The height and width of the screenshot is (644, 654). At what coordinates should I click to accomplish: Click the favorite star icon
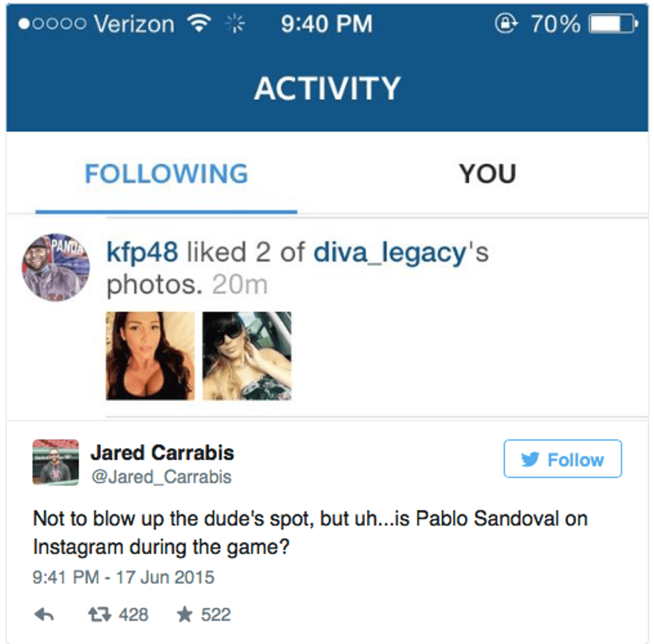(x=184, y=615)
